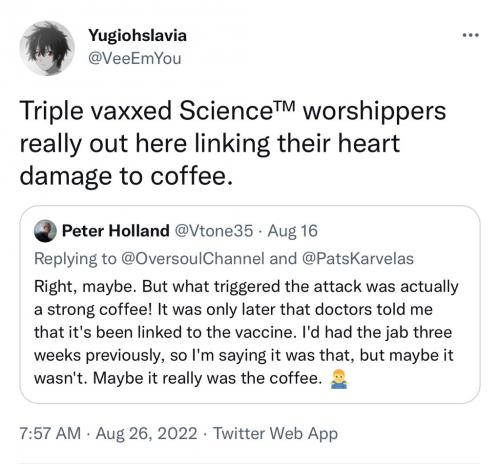This screenshot has height=464, width=500.
Task: Click the Yugiohslavia display name
Action: [x=137, y=35]
